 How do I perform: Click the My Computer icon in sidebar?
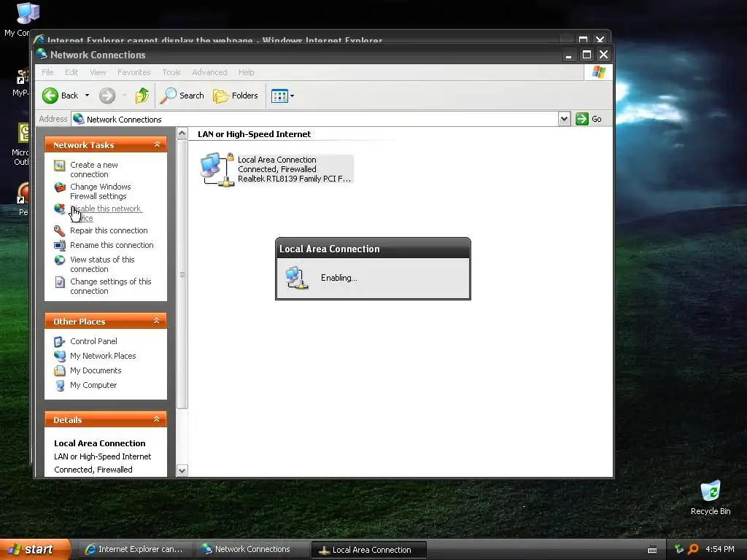[x=60, y=386]
